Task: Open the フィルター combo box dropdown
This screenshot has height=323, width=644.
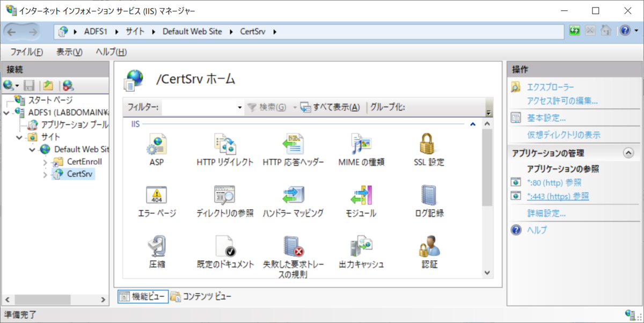Action: point(240,107)
